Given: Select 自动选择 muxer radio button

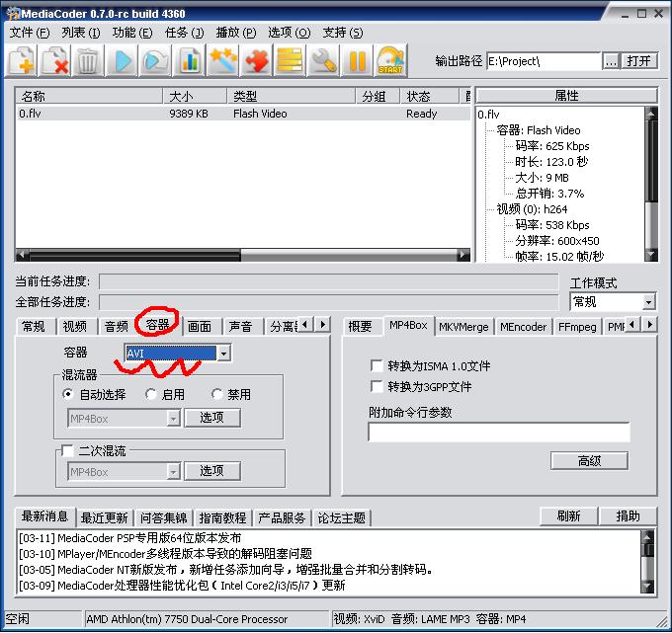Looking at the screenshot, I should (x=68, y=394).
